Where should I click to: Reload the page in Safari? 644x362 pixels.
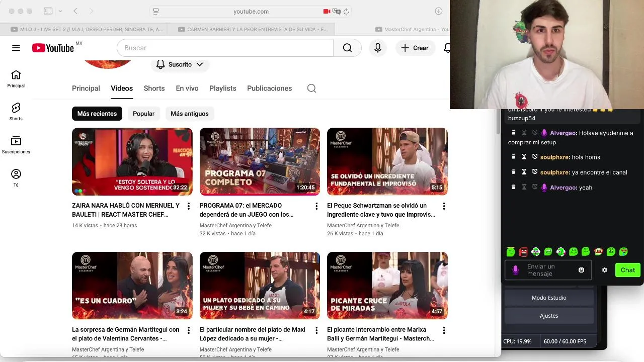[346, 11]
